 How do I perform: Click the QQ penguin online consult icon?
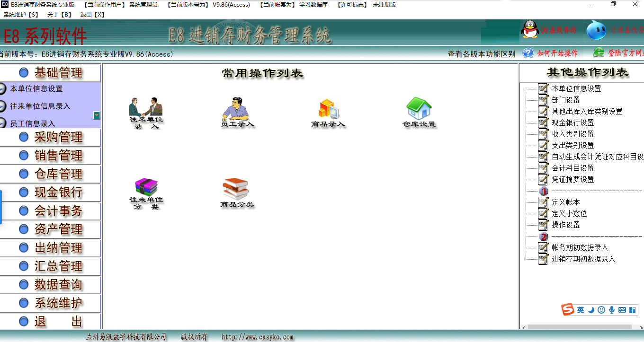[530, 30]
